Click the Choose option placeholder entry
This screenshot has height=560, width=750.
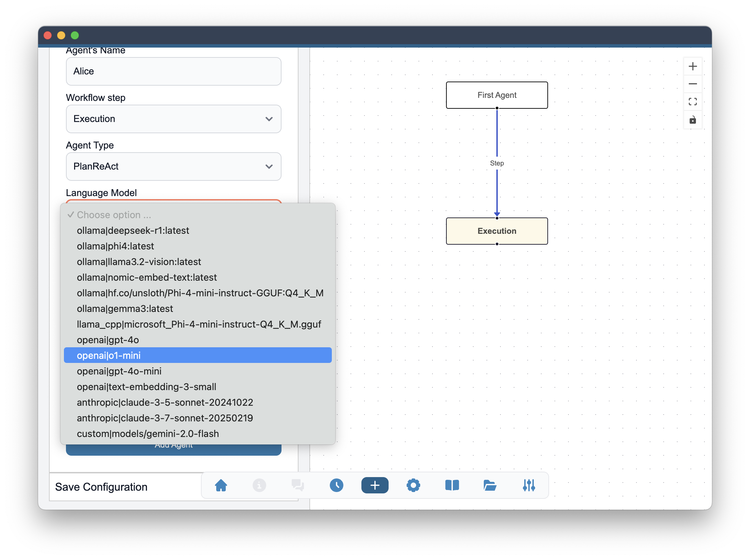(198, 215)
